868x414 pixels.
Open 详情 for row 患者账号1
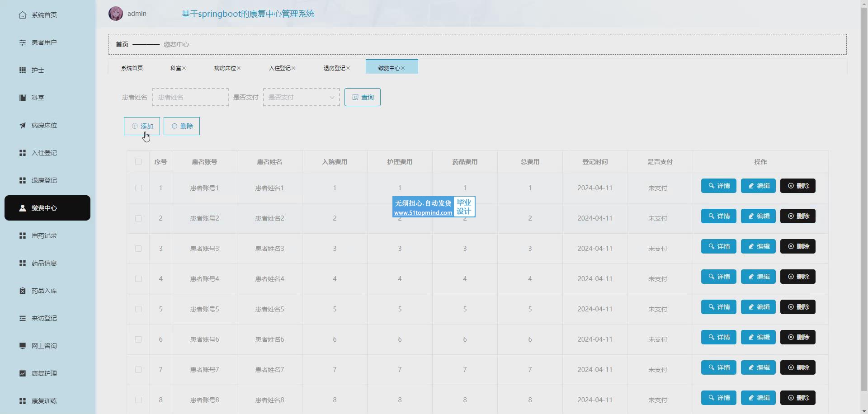click(719, 186)
